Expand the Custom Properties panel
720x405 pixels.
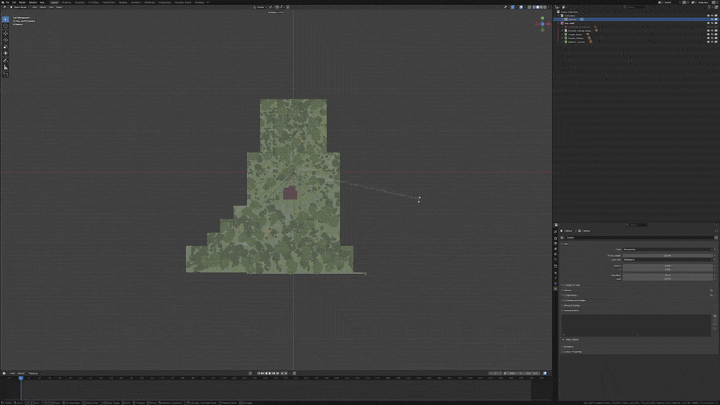573,352
